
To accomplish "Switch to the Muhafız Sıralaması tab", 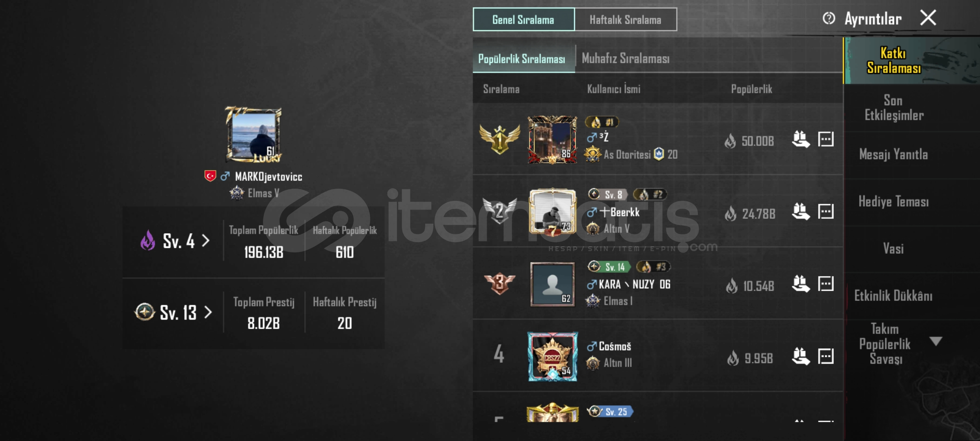I will [x=626, y=59].
